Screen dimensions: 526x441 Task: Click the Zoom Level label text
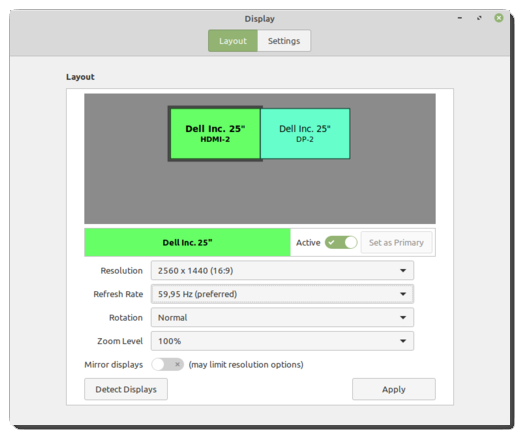(120, 341)
